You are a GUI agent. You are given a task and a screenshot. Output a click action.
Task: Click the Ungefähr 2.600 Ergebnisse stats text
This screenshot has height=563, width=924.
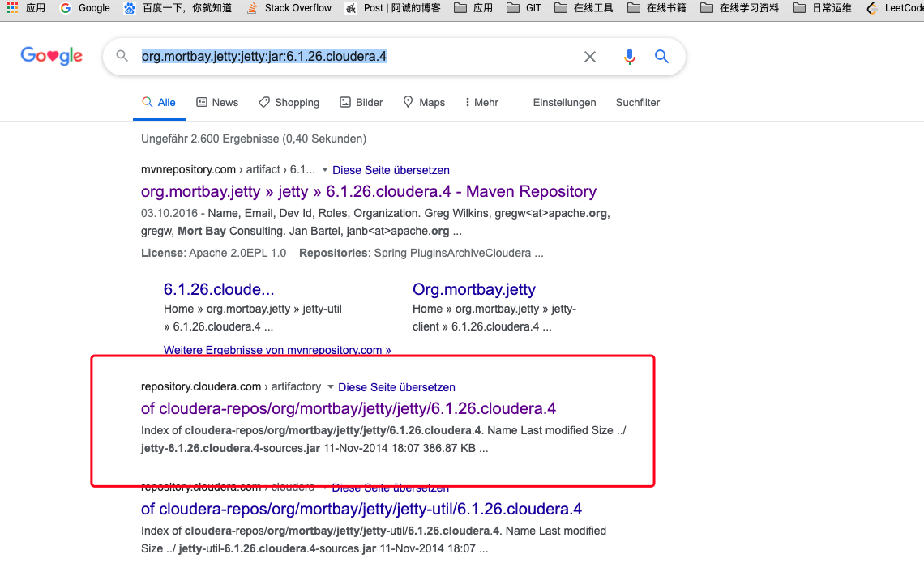254,139
